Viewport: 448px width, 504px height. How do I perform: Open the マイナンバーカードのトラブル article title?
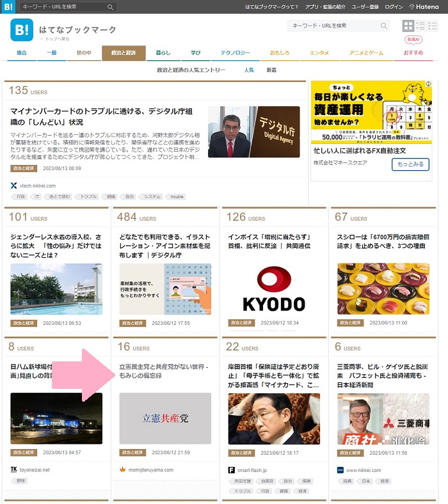click(x=101, y=116)
